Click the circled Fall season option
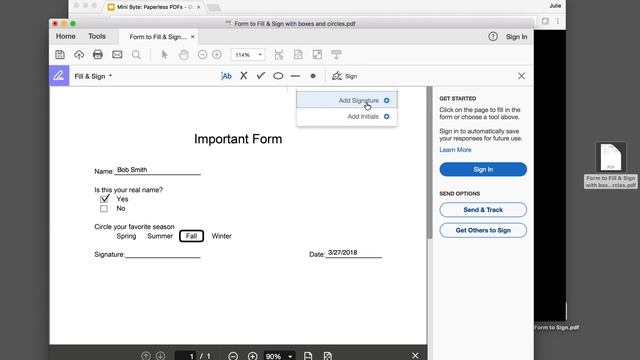Image resolution: width=640 pixels, height=360 pixels. click(x=191, y=236)
